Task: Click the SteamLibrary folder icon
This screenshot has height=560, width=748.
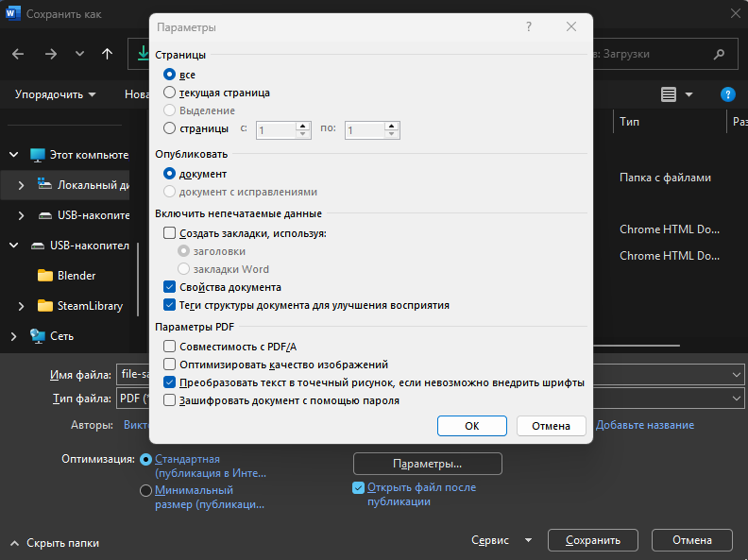Action: click(44, 305)
